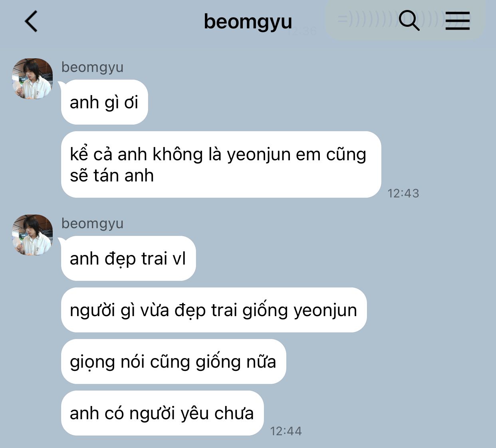Tap the faded bubble behind the header icons

[x=405, y=19]
